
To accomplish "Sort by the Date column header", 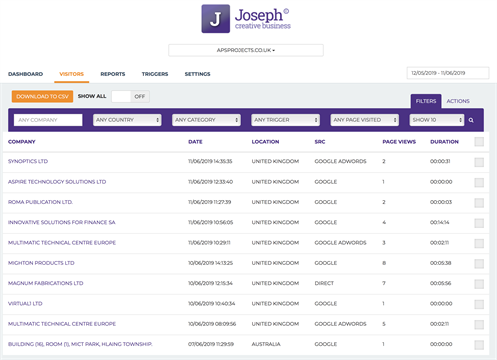I will click(195, 142).
